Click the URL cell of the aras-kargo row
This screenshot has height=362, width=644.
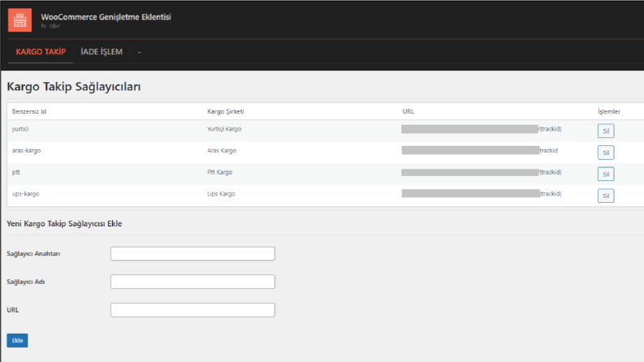480,151
